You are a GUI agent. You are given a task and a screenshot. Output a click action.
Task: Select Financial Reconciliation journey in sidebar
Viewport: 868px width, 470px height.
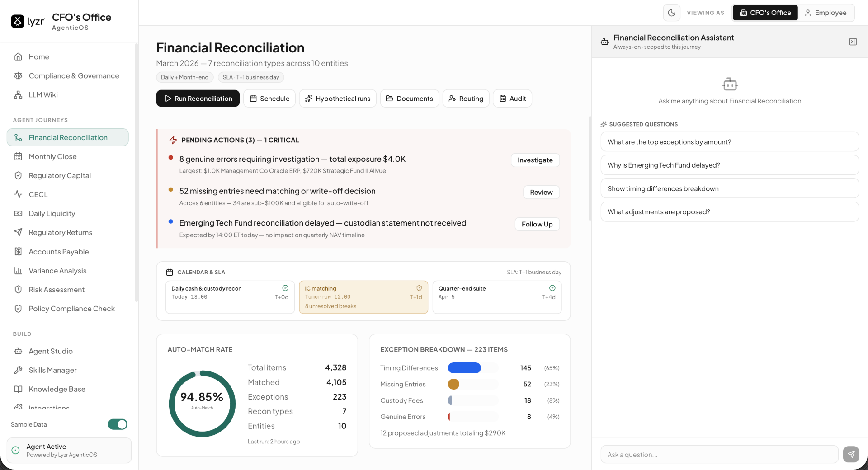(68, 137)
